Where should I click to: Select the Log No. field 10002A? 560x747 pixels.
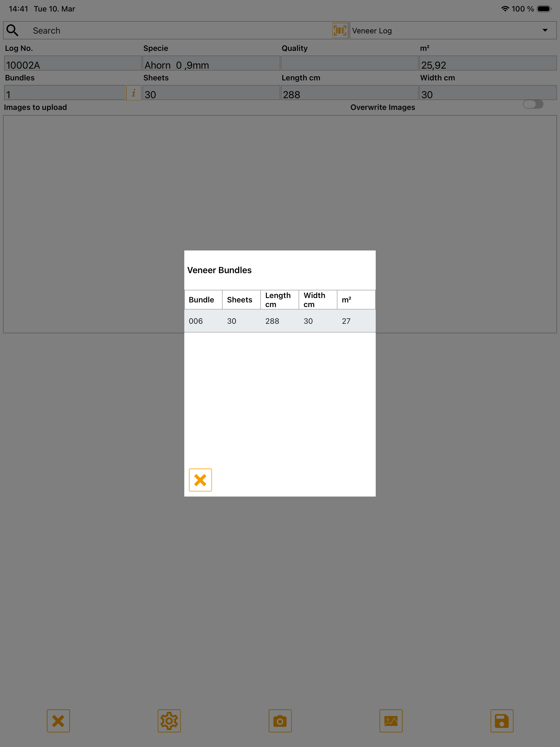click(x=73, y=63)
